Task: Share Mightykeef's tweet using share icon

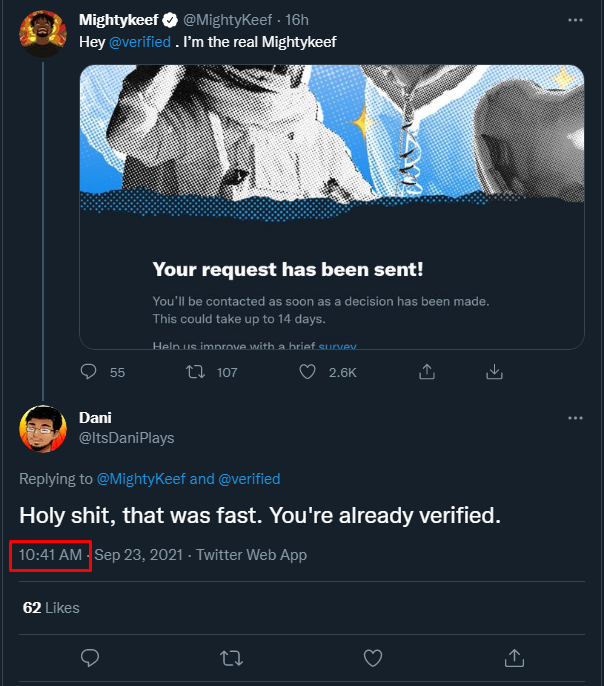Action: coord(426,372)
